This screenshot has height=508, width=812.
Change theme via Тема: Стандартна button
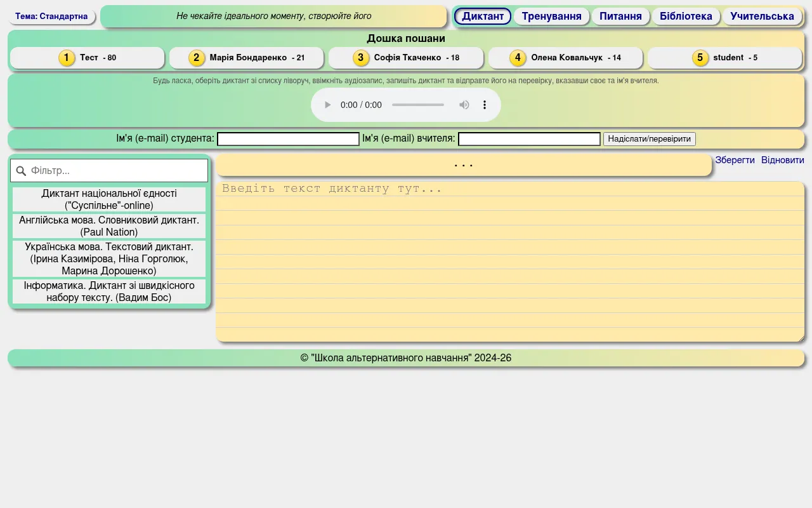[x=51, y=17]
